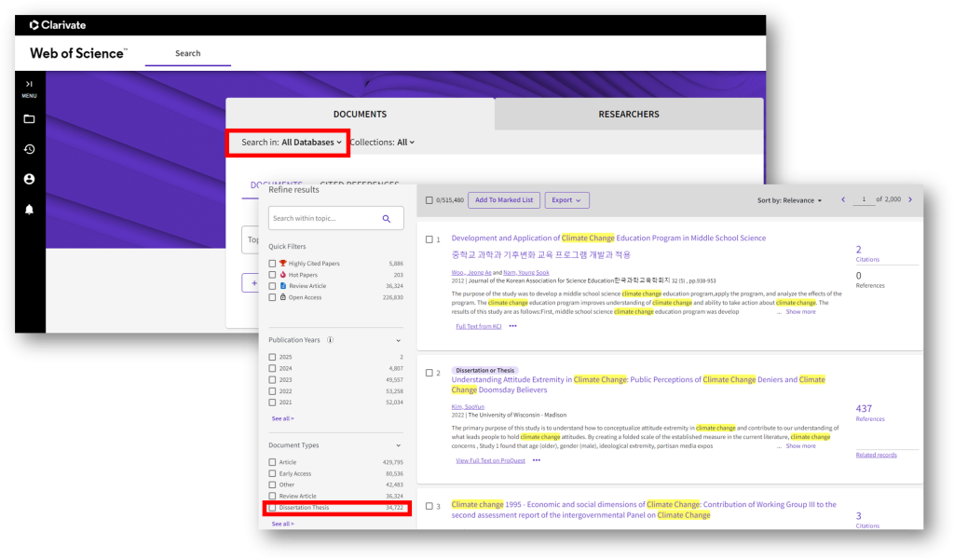The height and width of the screenshot is (560, 954).
Task: Click Add To Marked List button
Action: (x=504, y=200)
